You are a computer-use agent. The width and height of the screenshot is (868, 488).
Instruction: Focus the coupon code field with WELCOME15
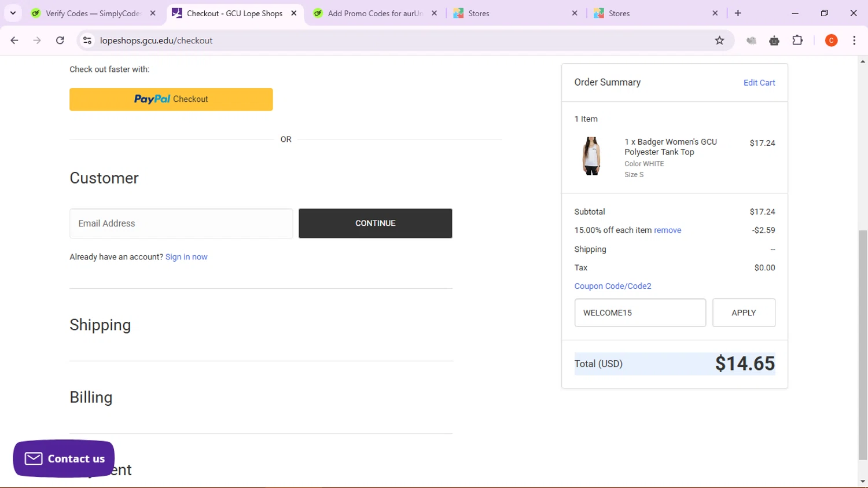tap(640, 313)
